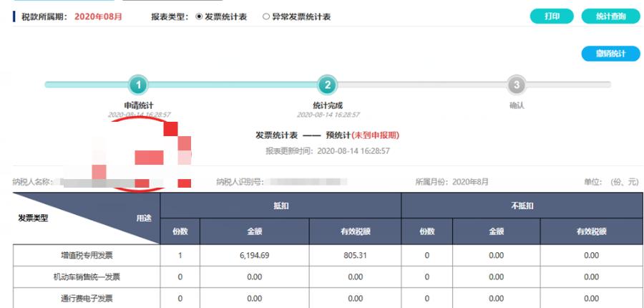644x308 pixels.
Task: Click the 报表更新时间 timestamp line
Action: pos(327,151)
